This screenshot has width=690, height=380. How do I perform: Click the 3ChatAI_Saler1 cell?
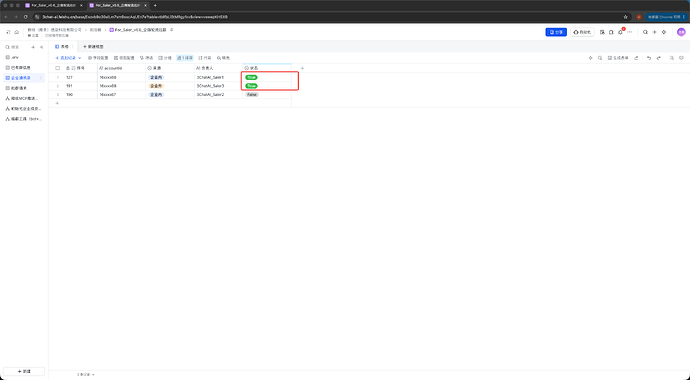pos(218,77)
